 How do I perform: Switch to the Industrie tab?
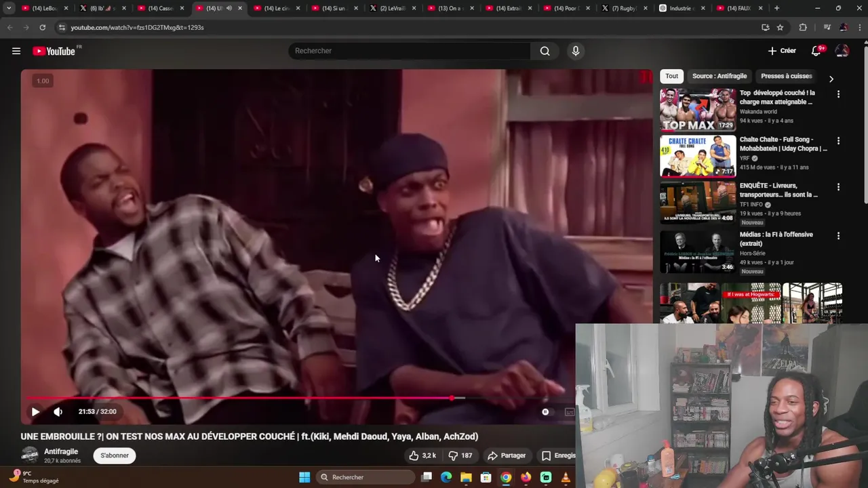click(682, 8)
